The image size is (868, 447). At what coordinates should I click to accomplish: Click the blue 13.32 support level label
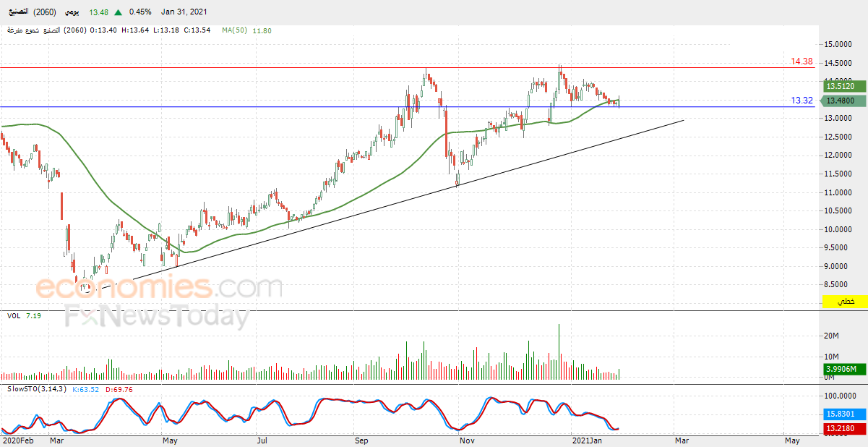coord(802,101)
